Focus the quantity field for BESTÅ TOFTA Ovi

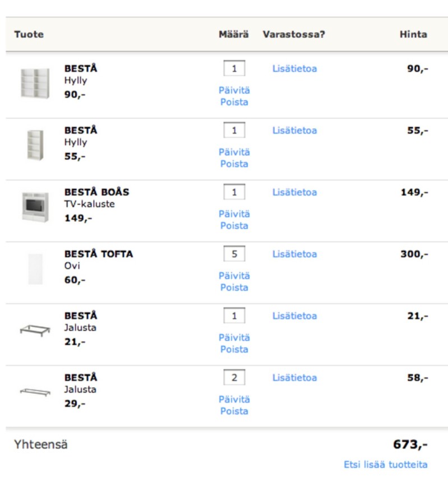[234, 254]
